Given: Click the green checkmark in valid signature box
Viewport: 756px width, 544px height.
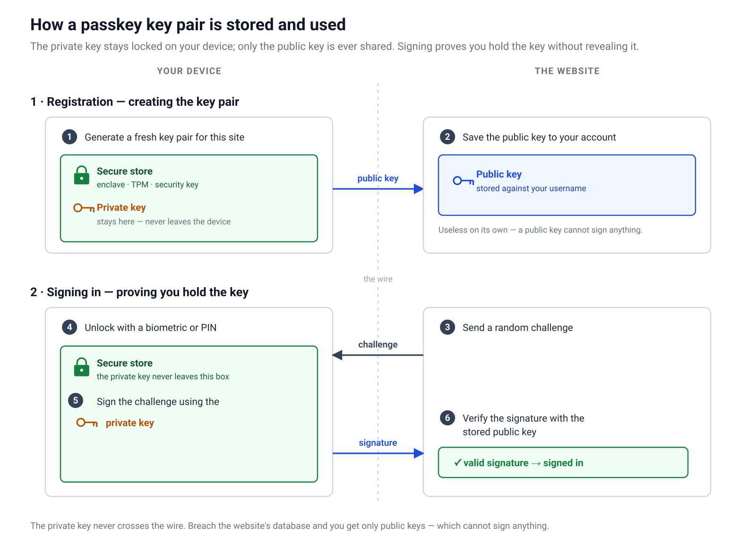Looking at the screenshot, I should [x=457, y=463].
